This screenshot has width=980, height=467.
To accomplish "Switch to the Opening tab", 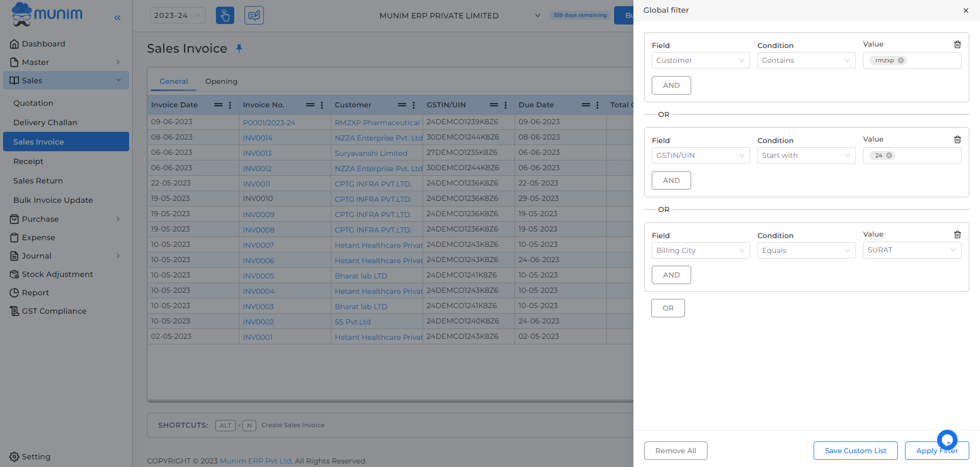I will pyautogui.click(x=221, y=81).
